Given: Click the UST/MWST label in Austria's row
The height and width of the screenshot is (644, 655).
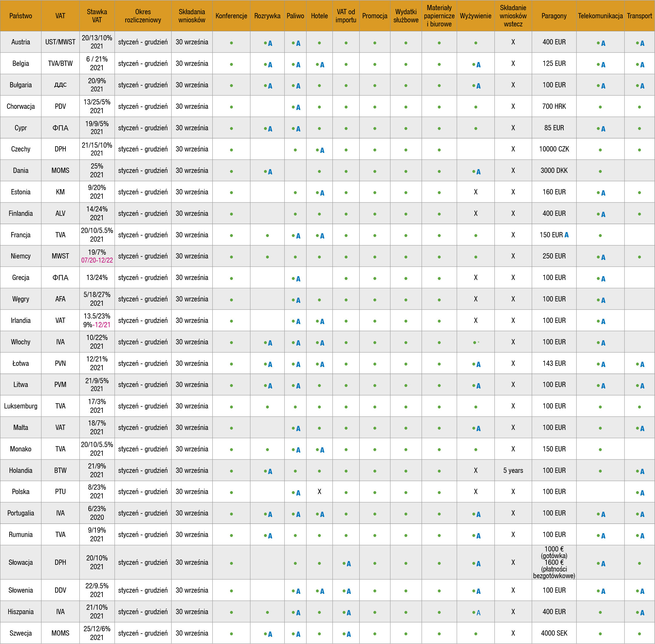Looking at the screenshot, I should pyautogui.click(x=60, y=42).
